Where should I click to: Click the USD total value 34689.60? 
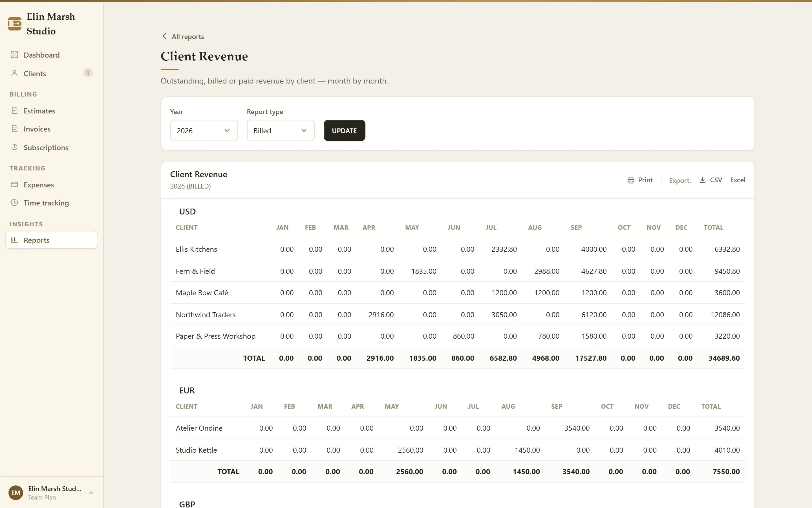point(724,358)
